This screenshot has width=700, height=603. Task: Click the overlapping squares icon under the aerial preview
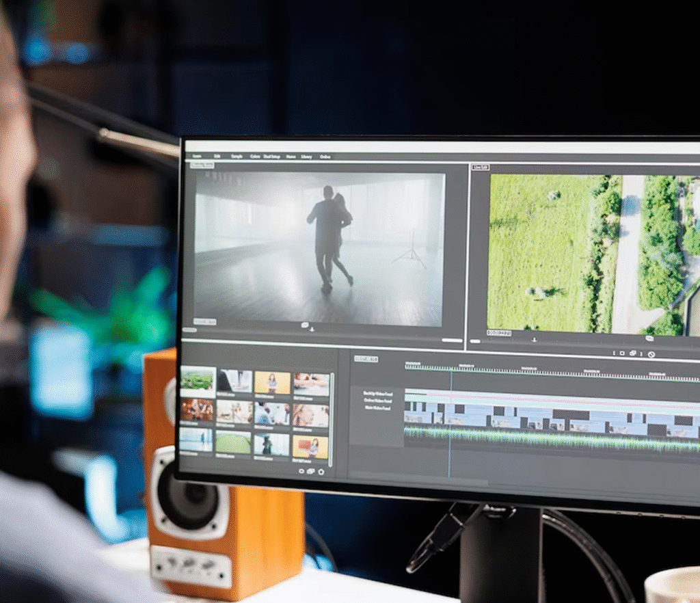click(633, 353)
